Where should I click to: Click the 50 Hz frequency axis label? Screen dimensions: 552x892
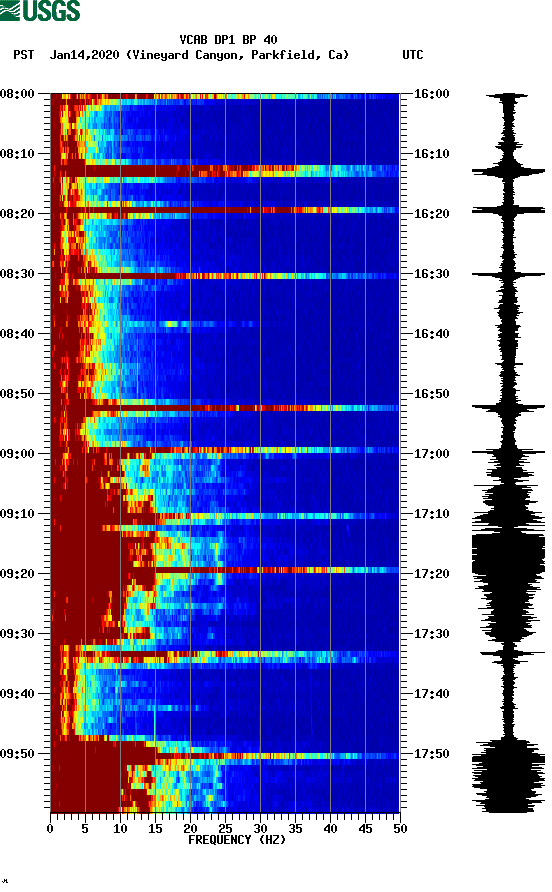[400, 829]
